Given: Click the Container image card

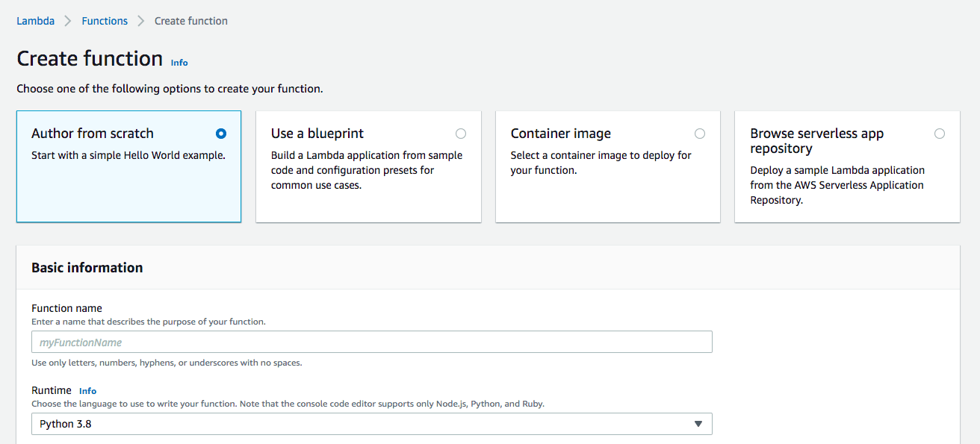Looking at the screenshot, I should pos(607,166).
